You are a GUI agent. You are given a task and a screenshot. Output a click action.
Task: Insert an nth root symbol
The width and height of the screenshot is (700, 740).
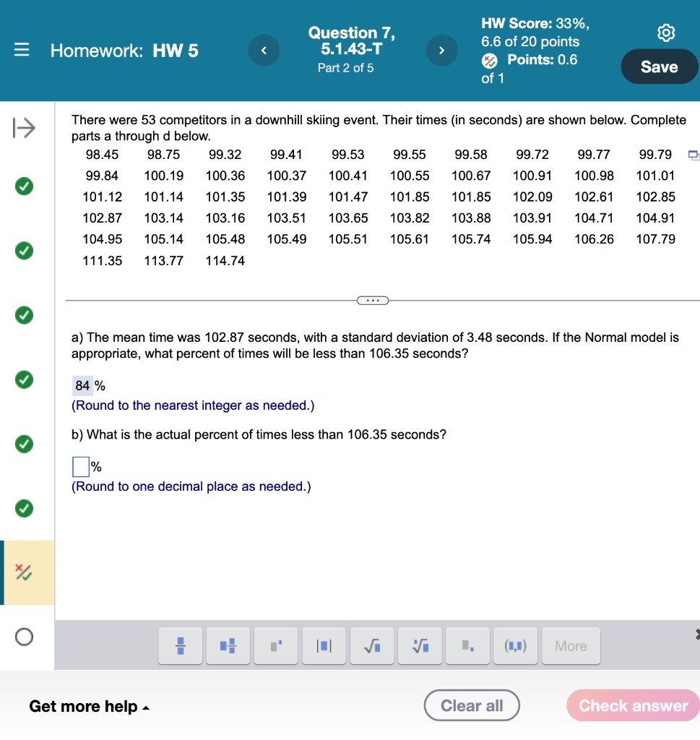(420, 645)
